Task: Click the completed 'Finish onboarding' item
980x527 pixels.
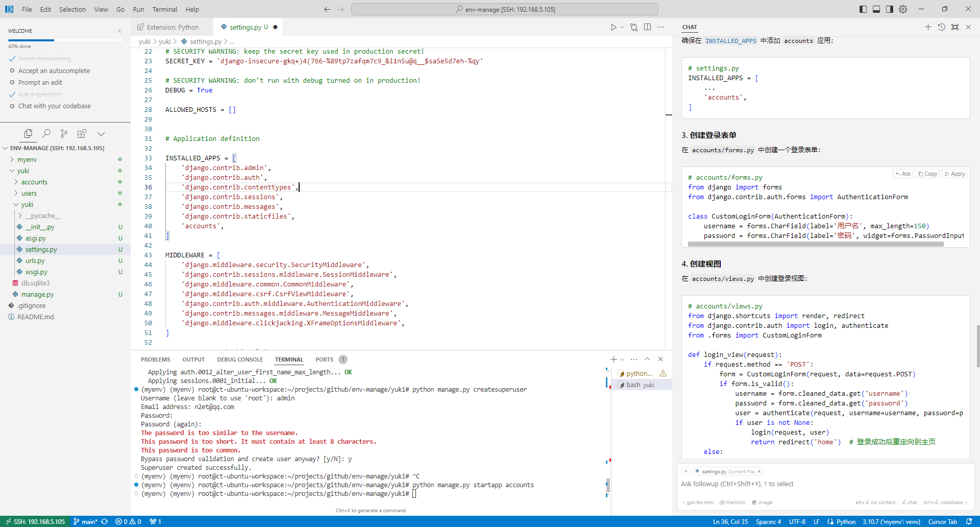Action: pyautogui.click(x=44, y=59)
